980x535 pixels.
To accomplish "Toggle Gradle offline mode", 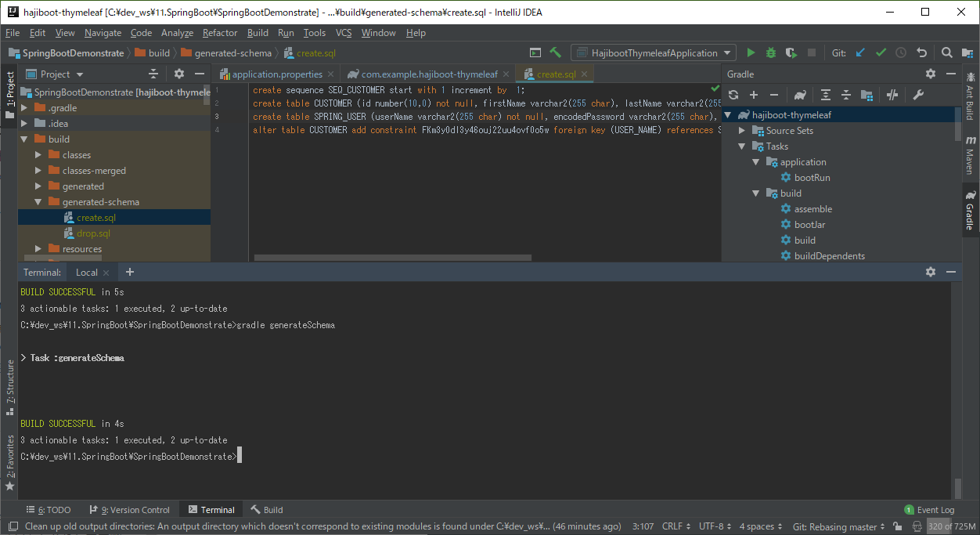I will [x=892, y=95].
